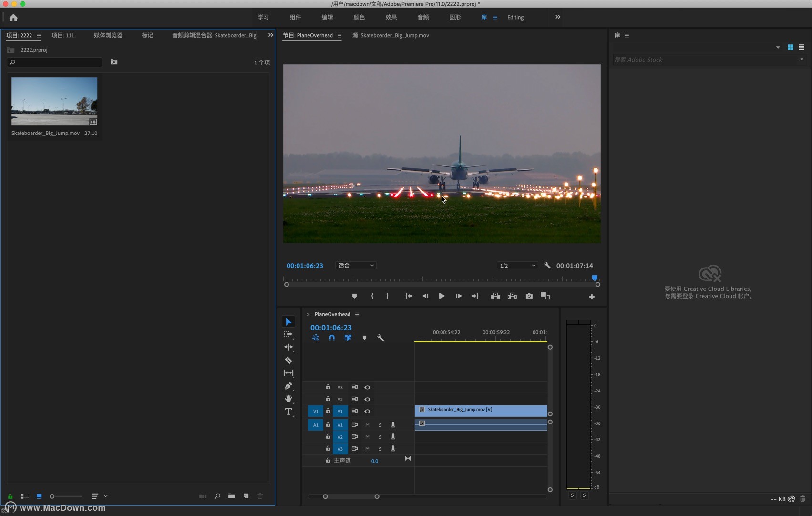Viewport: 812px width, 516px height.
Task: Open 标记 tab
Action: [x=147, y=35]
